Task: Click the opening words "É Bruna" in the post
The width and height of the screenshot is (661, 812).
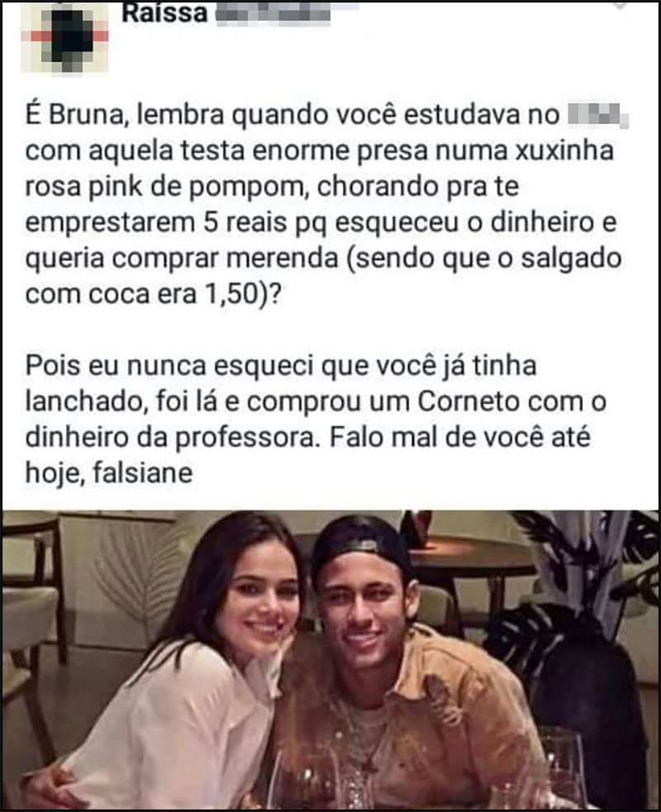Action: [75, 115]
